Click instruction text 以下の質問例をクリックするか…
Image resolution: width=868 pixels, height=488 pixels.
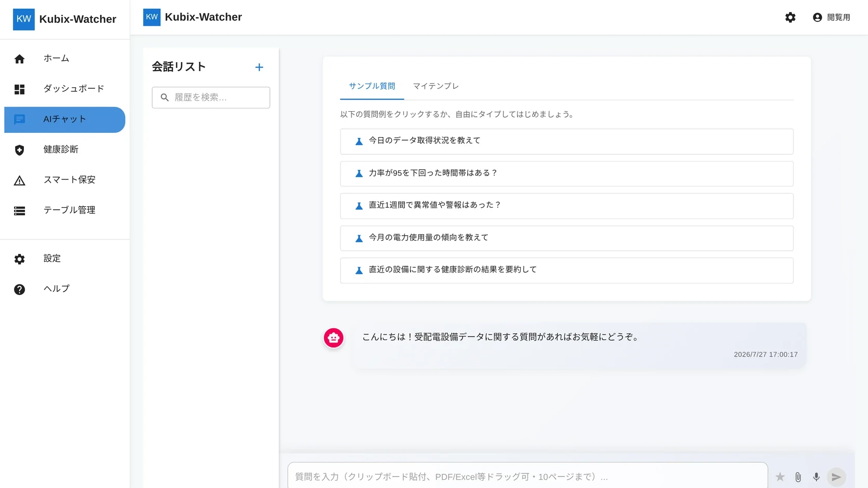pyautogui.click(x=458, y=114)
